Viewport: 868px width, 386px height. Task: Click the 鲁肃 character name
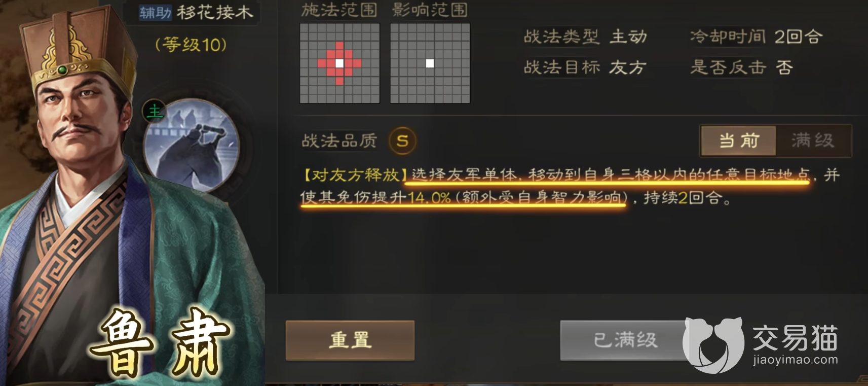point(161,342)
